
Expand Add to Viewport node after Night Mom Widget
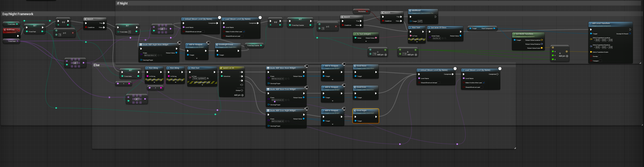pos(197,58)
